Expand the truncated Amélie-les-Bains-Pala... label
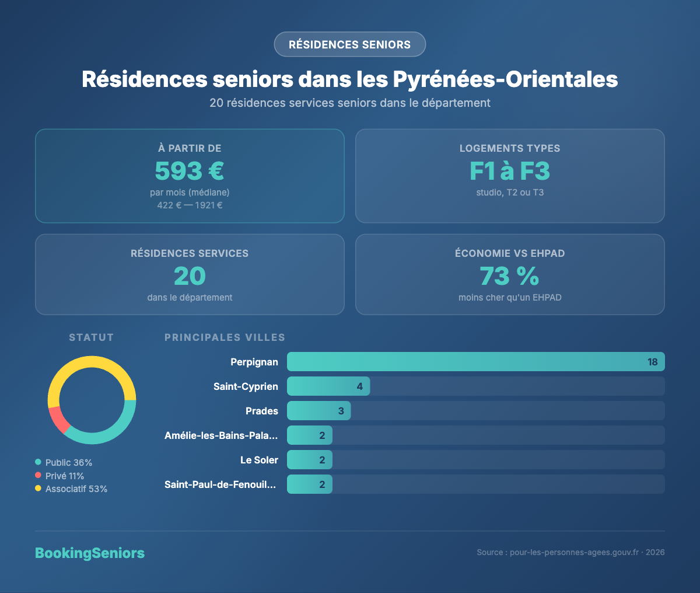 tap(222, 435)
